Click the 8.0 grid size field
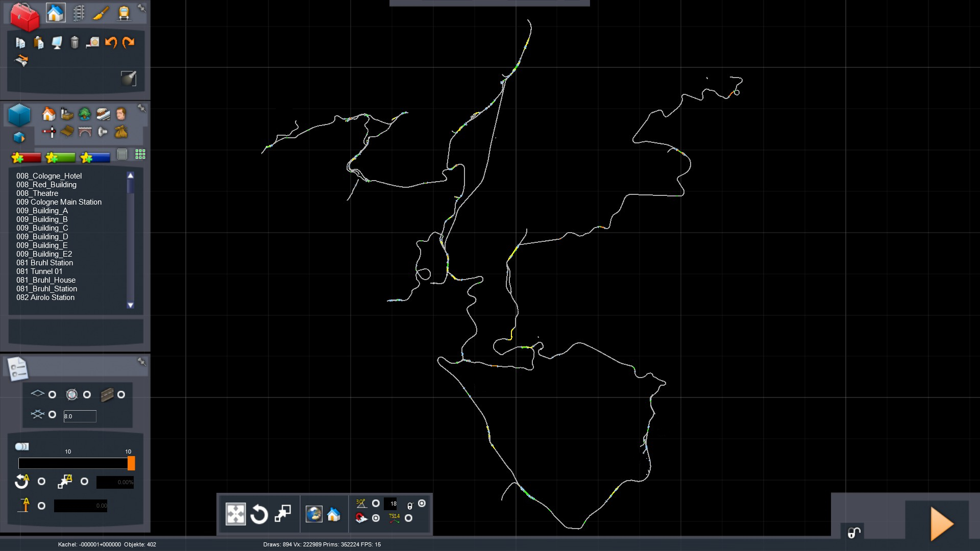The height and width of the screenshot is (551, 980). tap(80, 416)
